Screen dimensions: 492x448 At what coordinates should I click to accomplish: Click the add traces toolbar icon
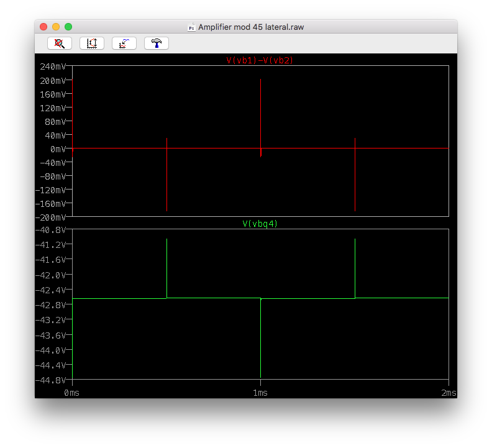click(124, 43)
